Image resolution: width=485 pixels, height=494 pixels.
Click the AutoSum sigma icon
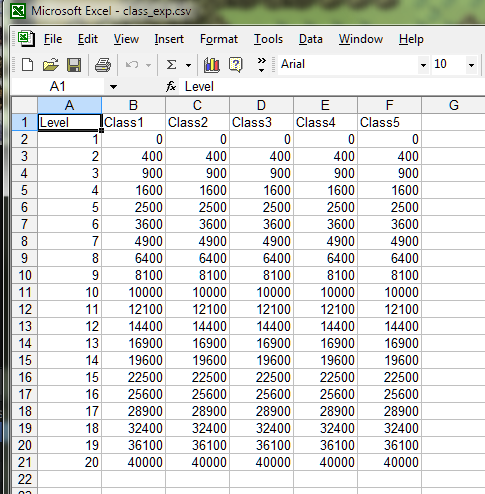click(171, 64)
